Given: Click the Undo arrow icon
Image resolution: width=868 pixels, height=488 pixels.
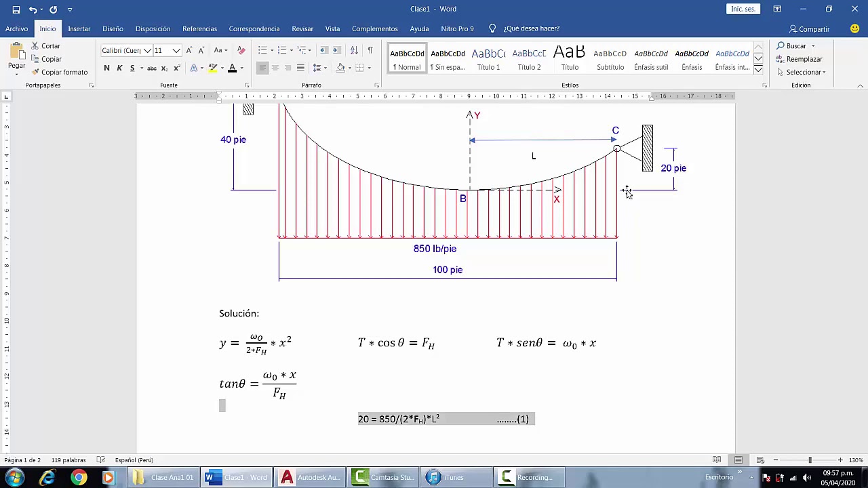Looking at the screenshot, I should (x=33, y=9).
